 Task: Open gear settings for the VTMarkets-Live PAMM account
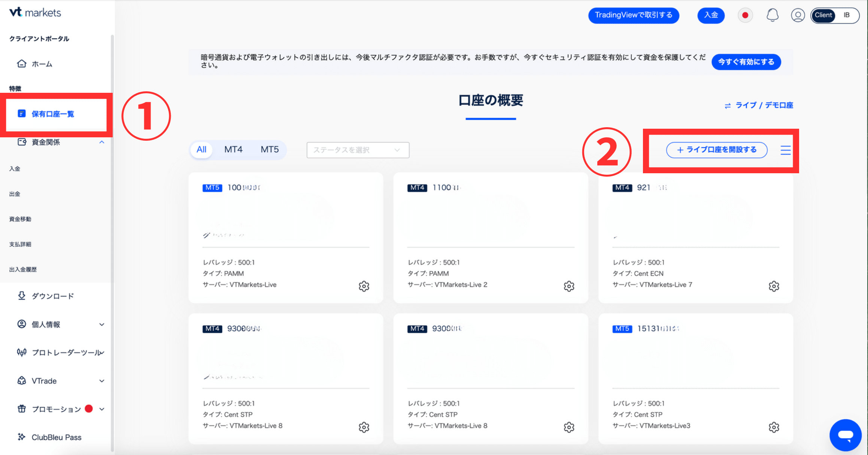364,286
